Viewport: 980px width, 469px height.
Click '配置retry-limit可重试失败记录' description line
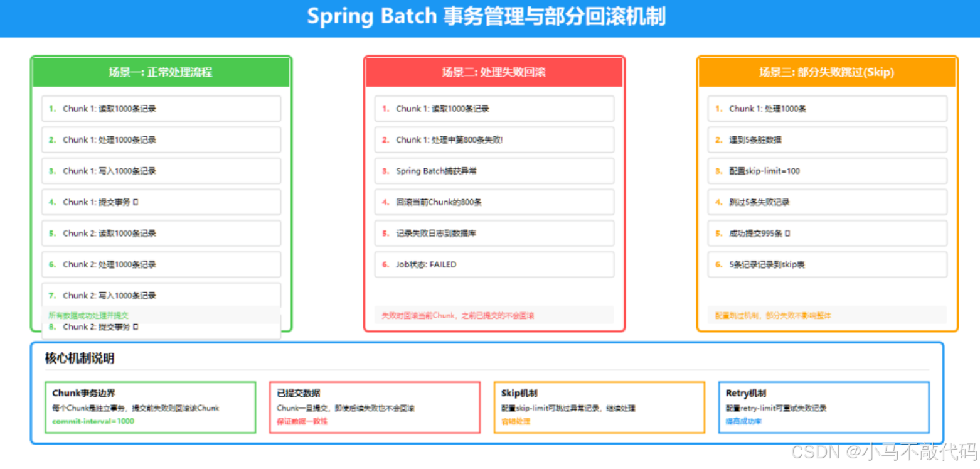776,408
